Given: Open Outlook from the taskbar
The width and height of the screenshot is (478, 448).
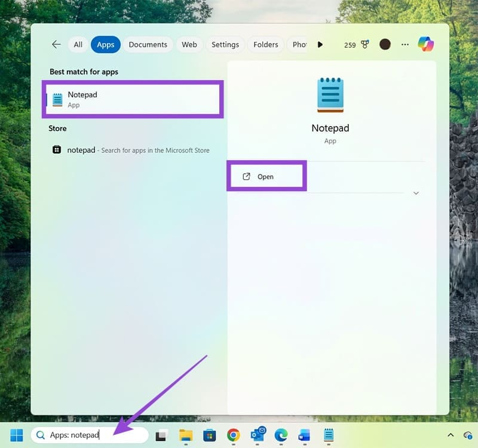Looking at the screenshot, I should [x=258, y=434].
